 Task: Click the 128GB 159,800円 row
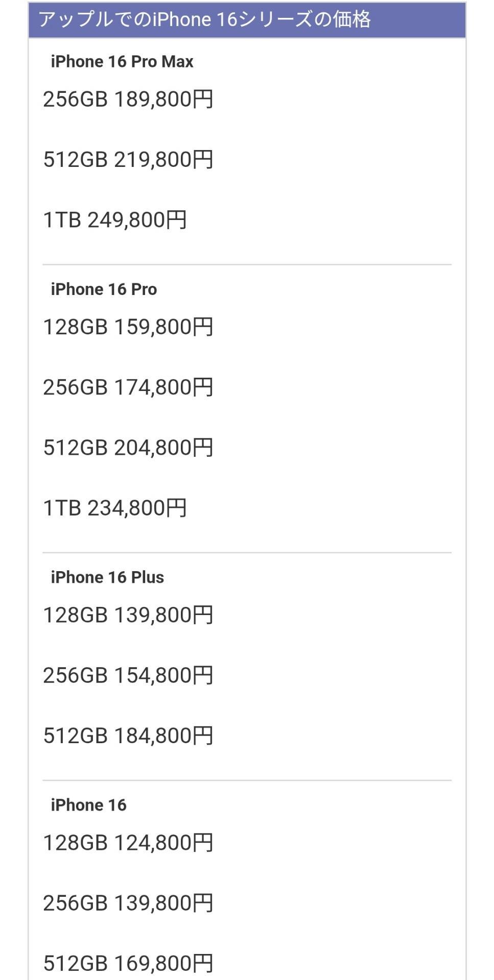pyautogui.click(x=128, y=327)
